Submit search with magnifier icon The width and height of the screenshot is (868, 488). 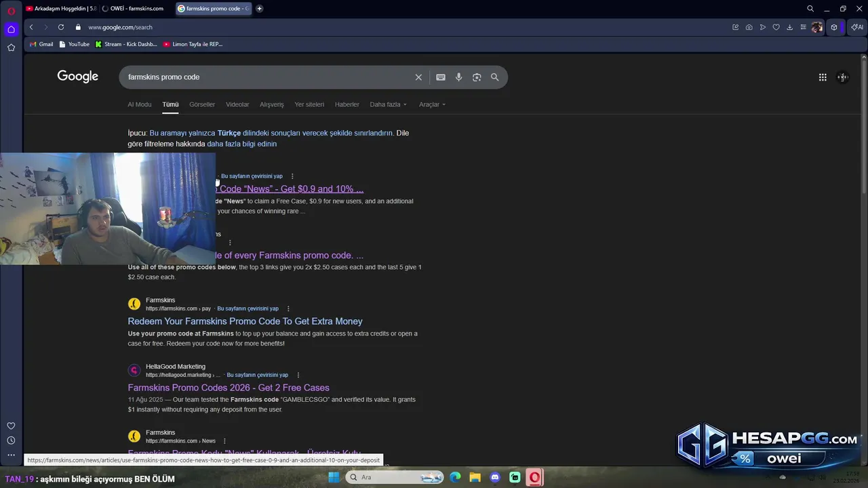click(494, 77)
